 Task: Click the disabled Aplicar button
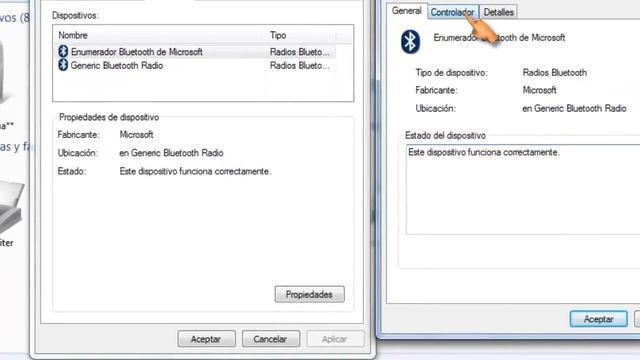(x=335, y=339)
